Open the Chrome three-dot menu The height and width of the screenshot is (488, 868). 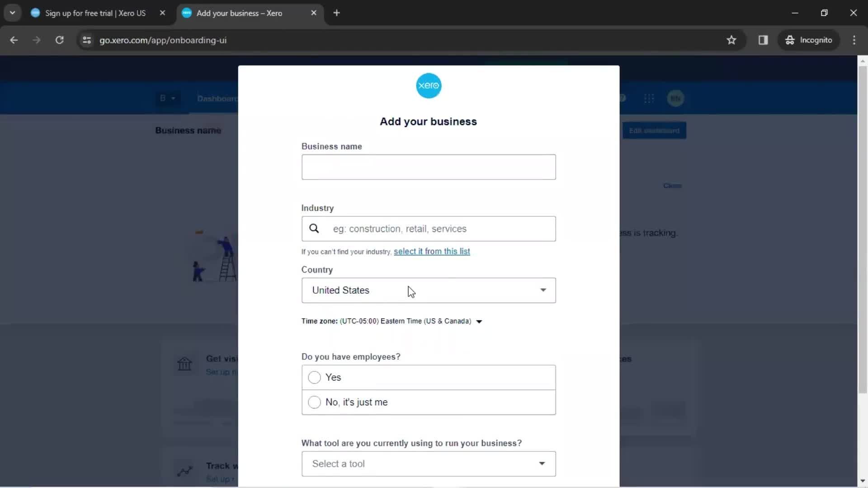(x=854, y=40)
